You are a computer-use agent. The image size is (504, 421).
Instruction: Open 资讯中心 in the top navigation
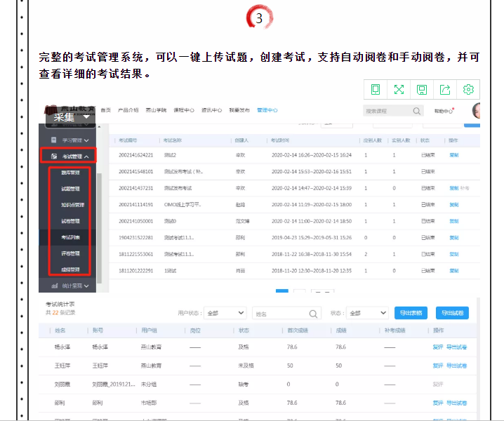click(x=212, y=110)
